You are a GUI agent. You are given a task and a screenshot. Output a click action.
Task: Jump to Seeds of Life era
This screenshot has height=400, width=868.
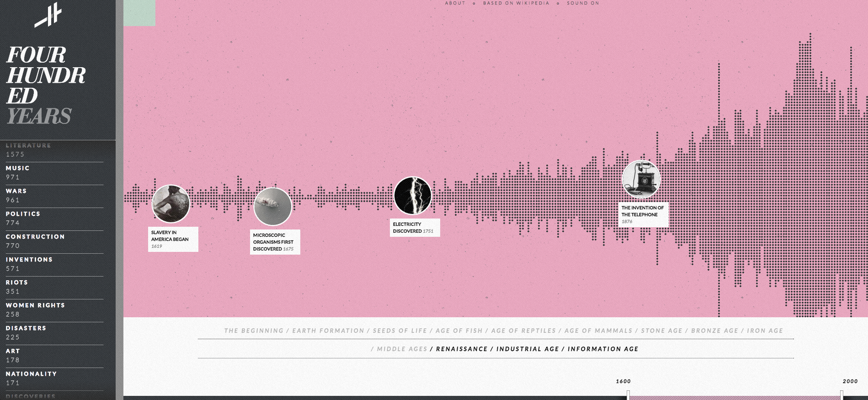coord(399,331)
